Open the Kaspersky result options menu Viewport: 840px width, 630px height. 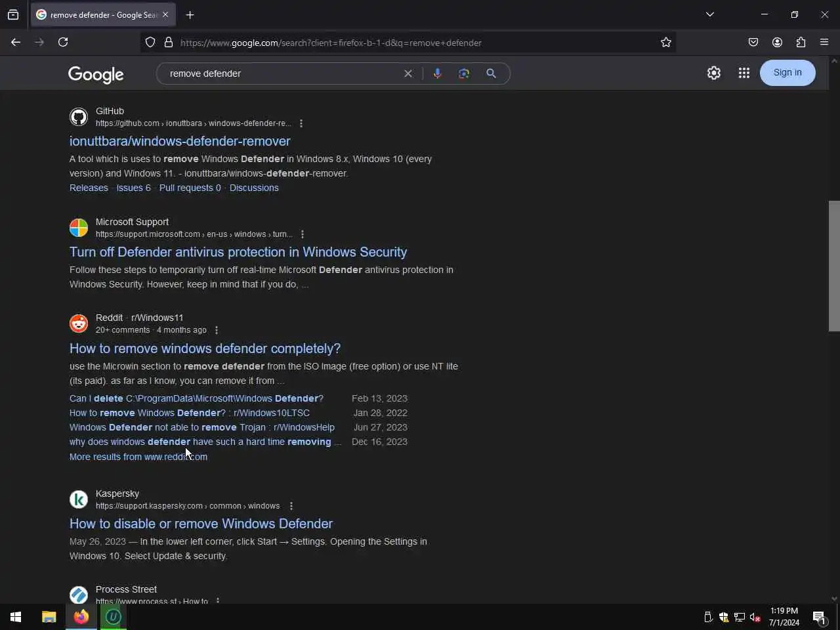[x=291, y=506]
